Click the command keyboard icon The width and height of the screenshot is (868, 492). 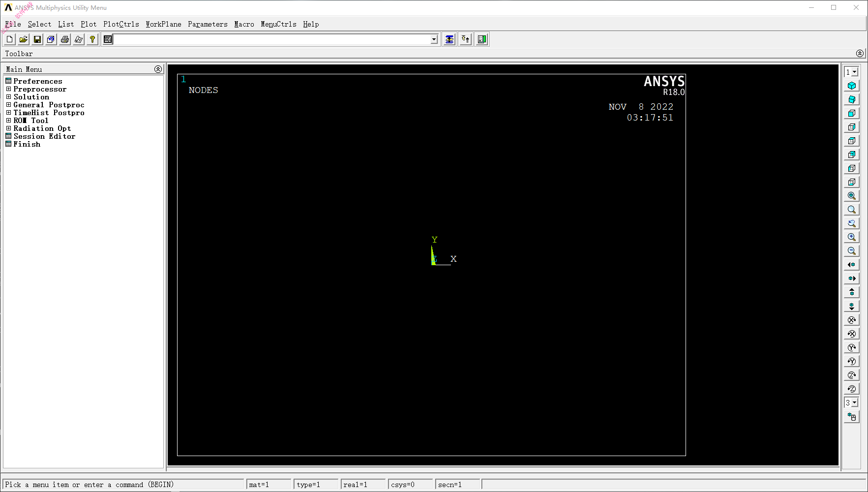pyautogui.click(x=108, y=39)
